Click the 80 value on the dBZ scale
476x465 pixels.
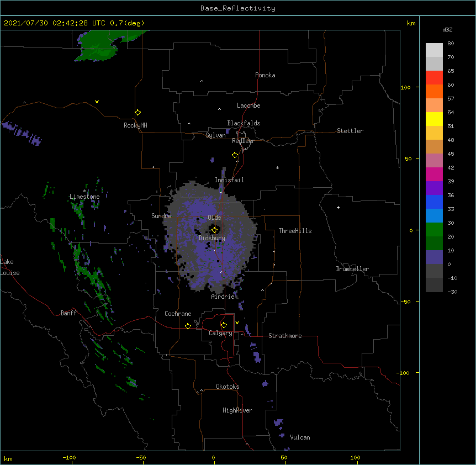(451, 44)
